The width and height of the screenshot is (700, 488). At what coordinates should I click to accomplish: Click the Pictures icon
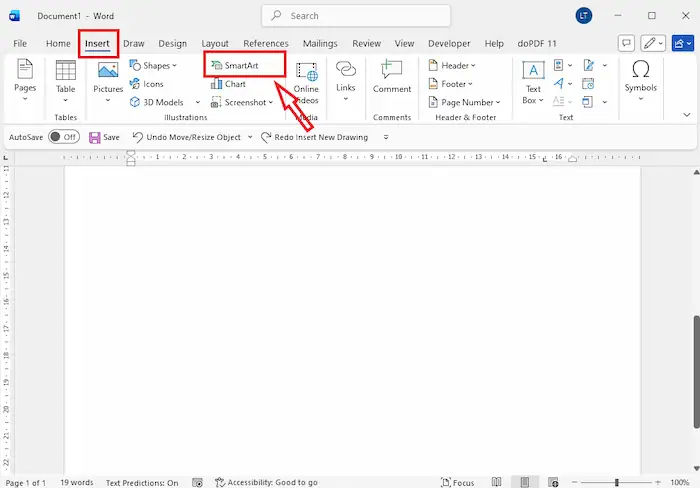pyautogui.click(x=108, y=77)
